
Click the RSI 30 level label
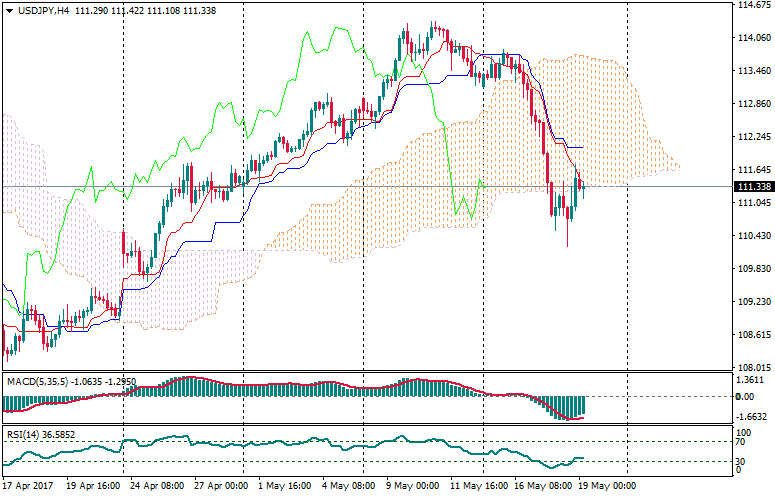[741, 460]
